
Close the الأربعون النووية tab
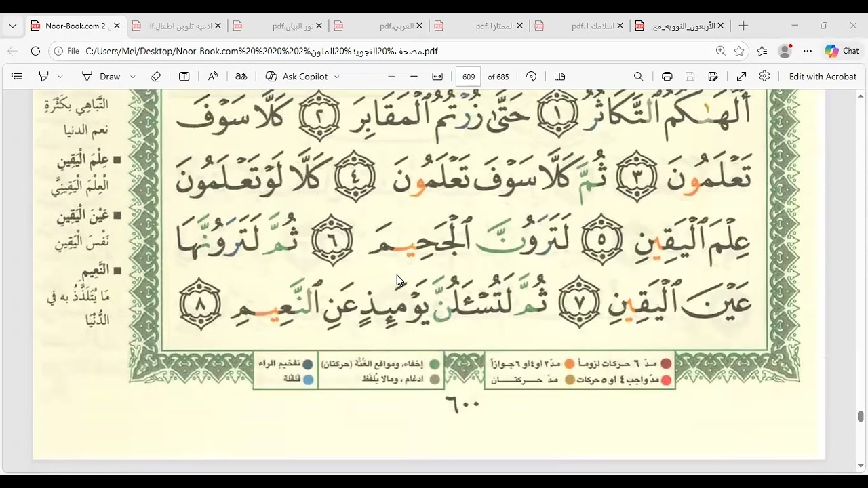tap(721, 26)
